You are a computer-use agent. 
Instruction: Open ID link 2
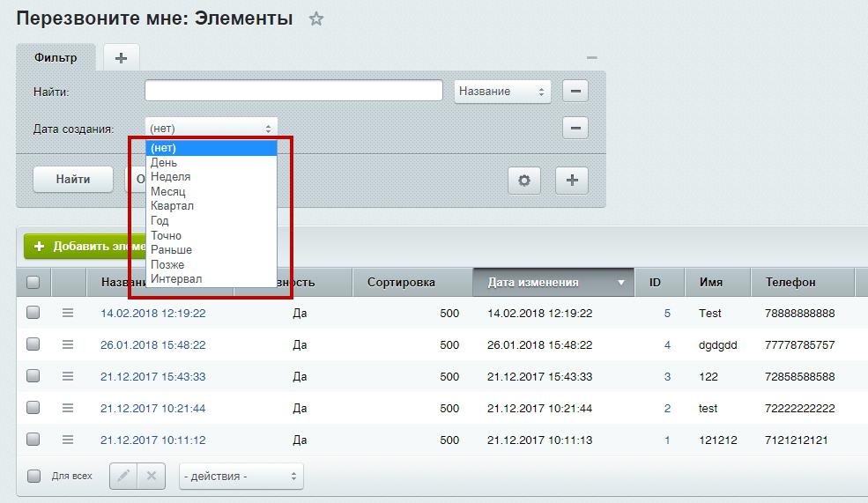[667, 409]
